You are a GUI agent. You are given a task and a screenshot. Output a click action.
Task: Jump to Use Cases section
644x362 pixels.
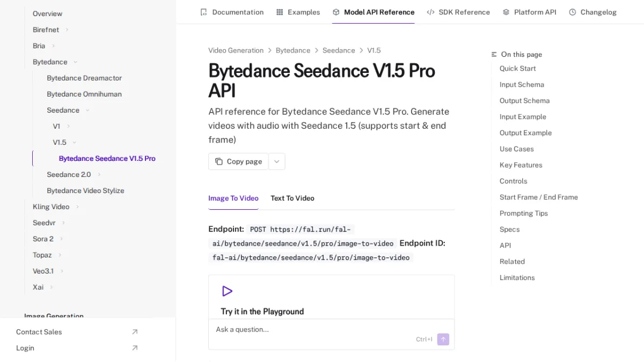coord(517,149)
